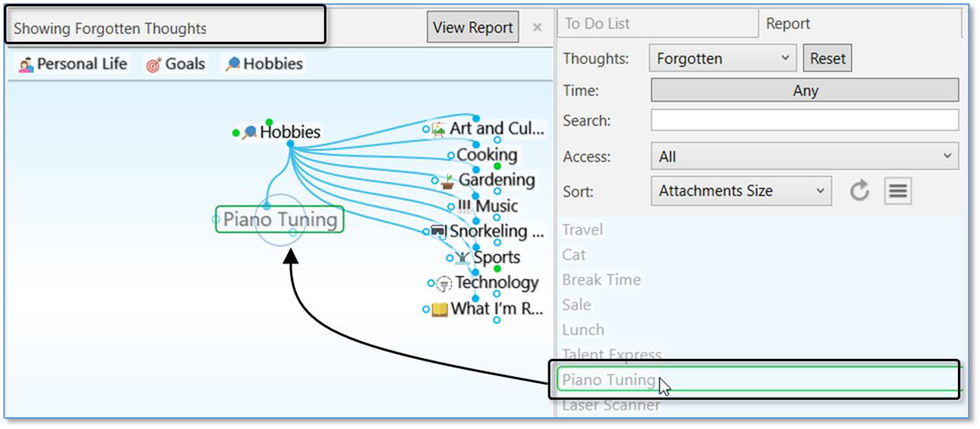The width and height of the screenshot is (980, 429).
Task: Click the refresh report icon
Action: pos(859,190)
